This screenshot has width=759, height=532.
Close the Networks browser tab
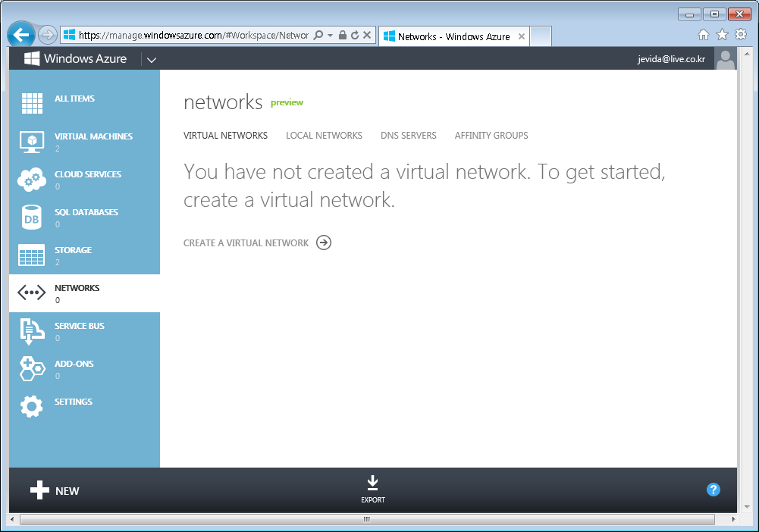[x=522, y=36]
